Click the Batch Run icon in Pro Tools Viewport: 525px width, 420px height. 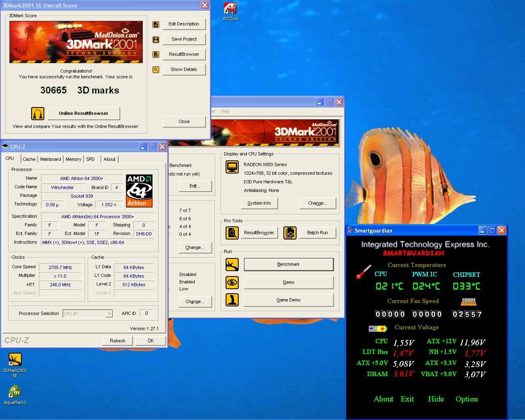pos(290,233)
